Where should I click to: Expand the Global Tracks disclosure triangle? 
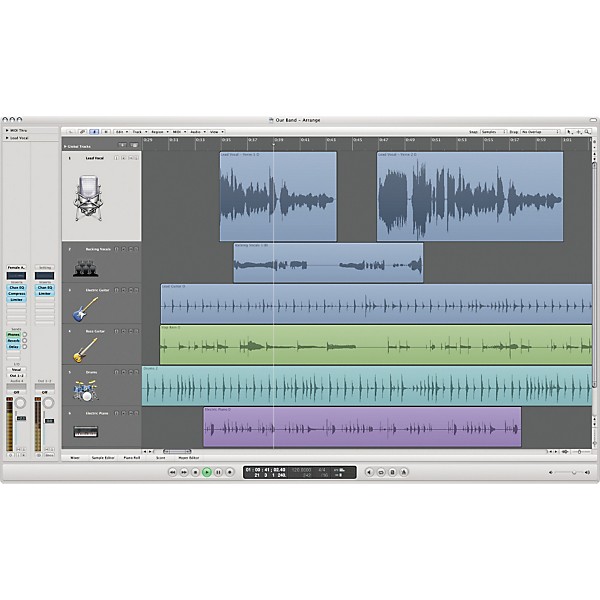pos(65,147)
